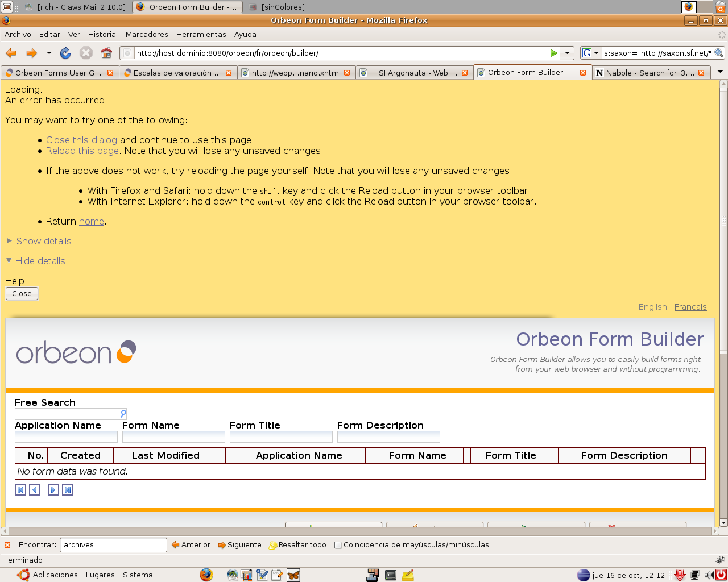Collapse Hide details section
This screenshot has height=582, width=728.
tap(40, 261)
